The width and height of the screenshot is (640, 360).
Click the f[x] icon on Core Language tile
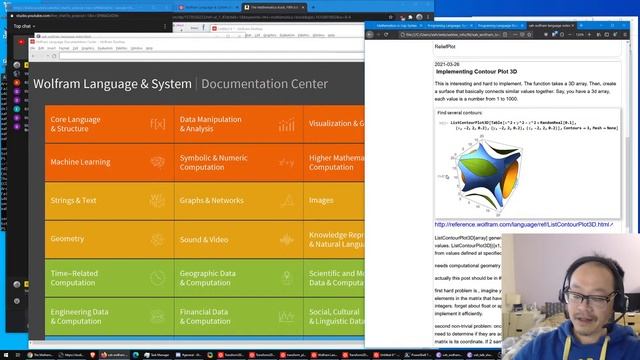tap(158, 124)
